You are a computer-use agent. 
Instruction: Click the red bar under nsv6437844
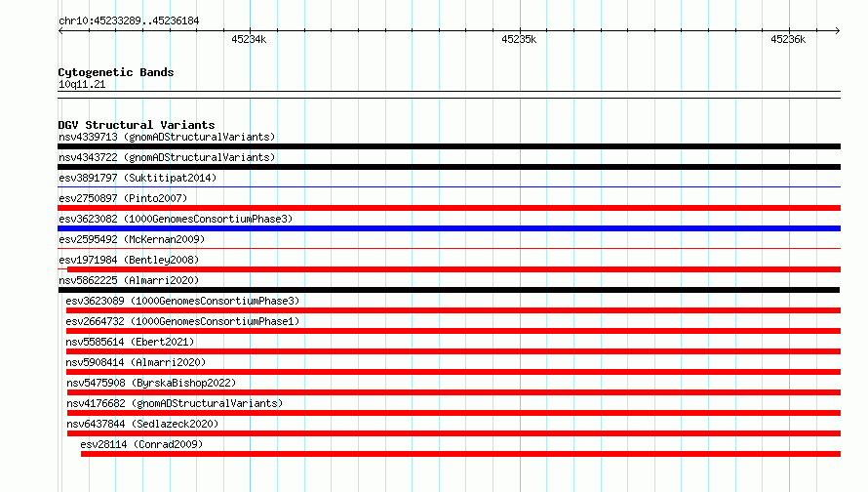[454, 433]
